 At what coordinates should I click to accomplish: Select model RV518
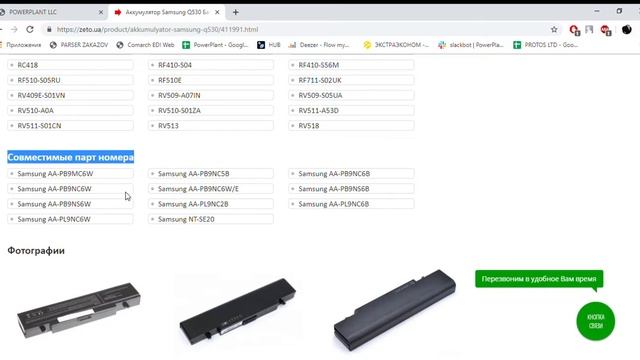(x=351, y=125)
